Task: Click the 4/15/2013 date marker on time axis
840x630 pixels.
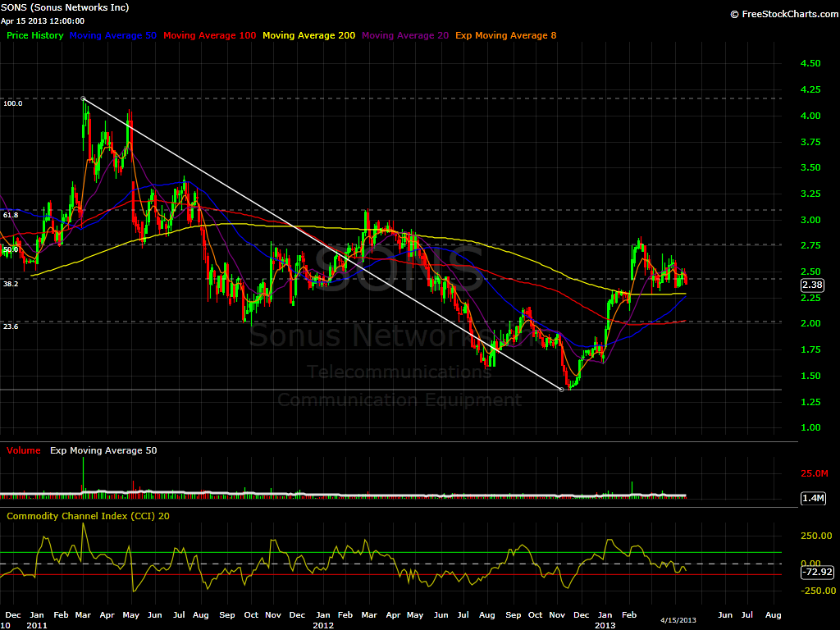Action: coord(678,620)
